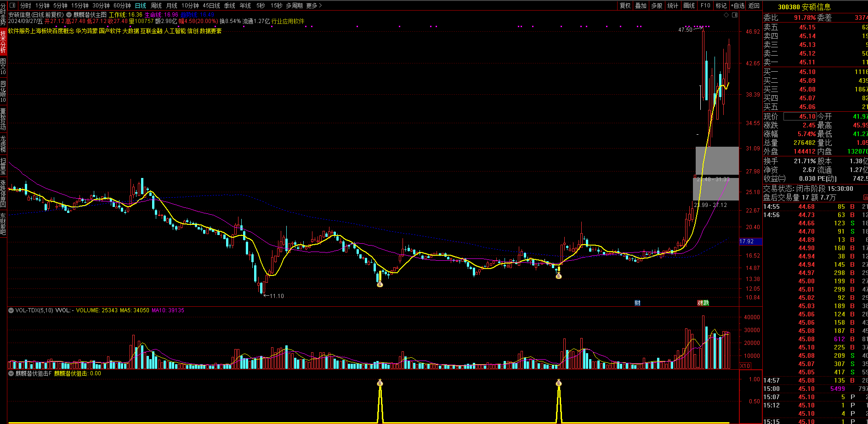
Task: Select the 60分钟 period tab
Action: 122,6
